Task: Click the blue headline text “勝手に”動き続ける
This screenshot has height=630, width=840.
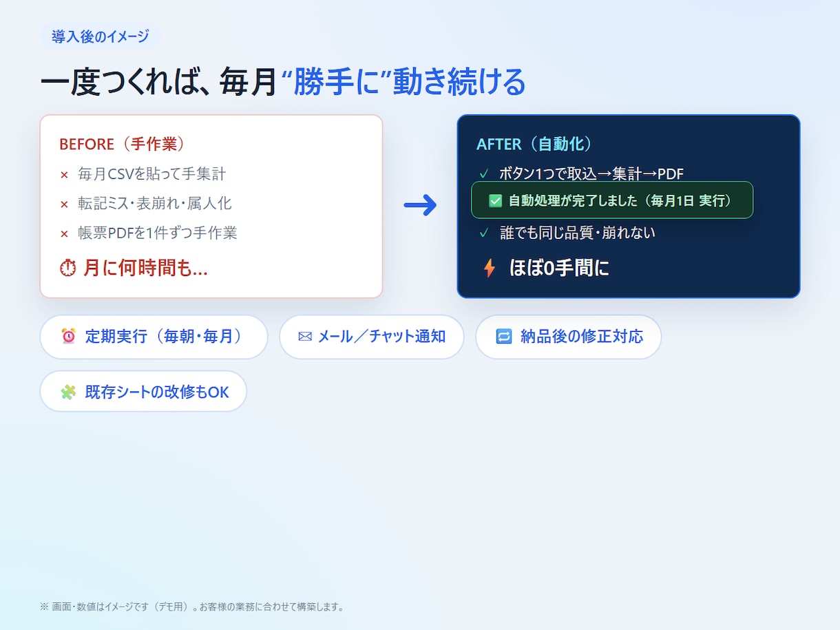Action: click(x=403, y=81)
